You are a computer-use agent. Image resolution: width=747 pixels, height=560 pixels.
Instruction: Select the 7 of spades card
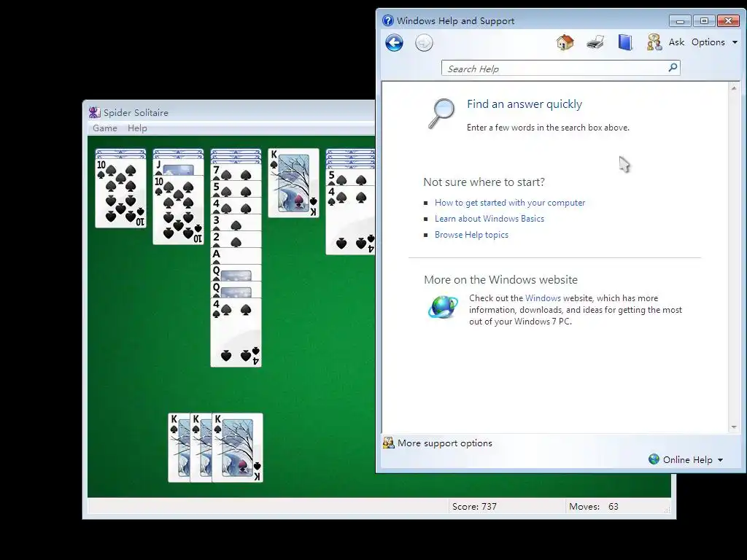click(236, 172)
